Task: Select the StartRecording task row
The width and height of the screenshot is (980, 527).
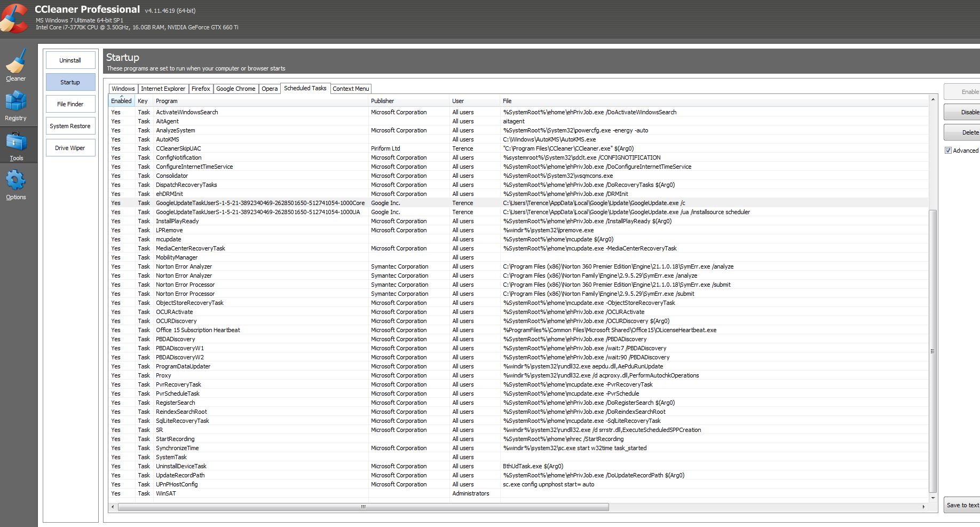Action: [518, 439]
